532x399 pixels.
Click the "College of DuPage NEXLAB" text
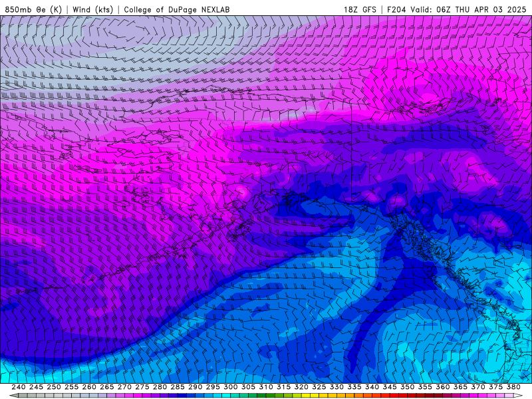177,9
